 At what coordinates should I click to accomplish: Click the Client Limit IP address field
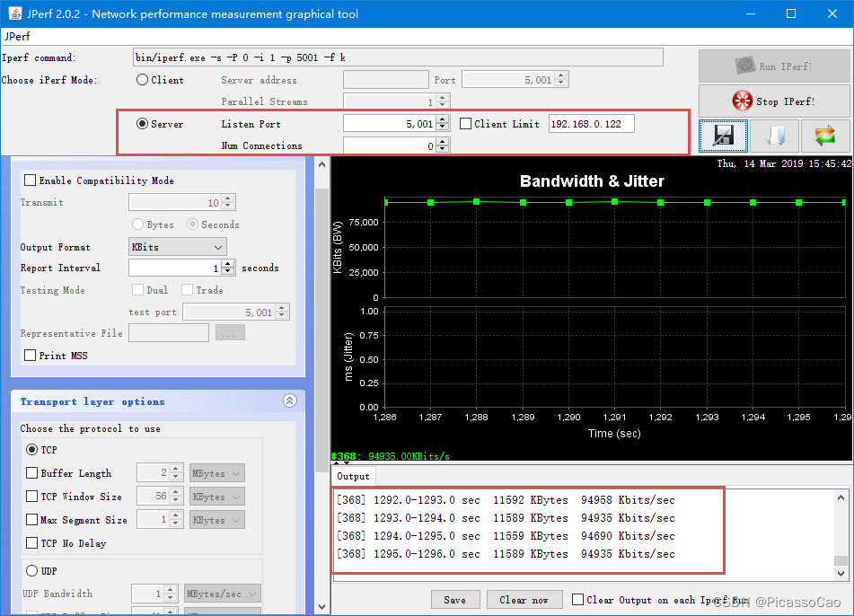[x=591, y=124]
